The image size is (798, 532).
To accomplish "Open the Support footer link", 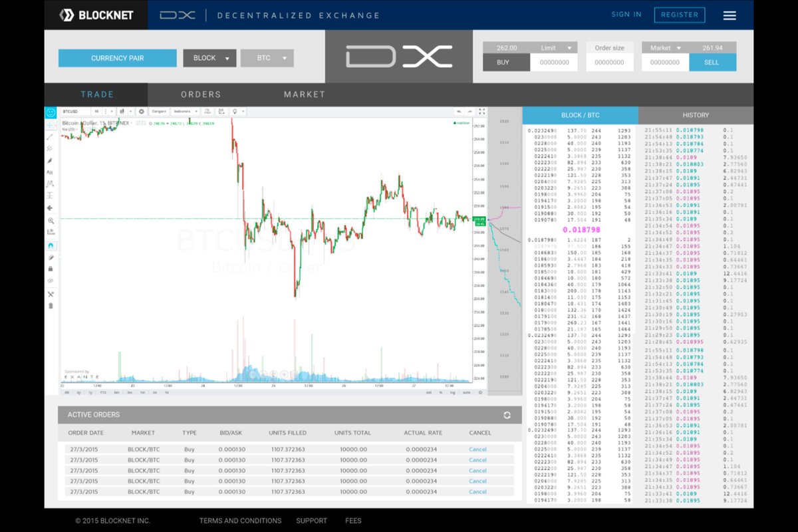I will click(312, 521).
